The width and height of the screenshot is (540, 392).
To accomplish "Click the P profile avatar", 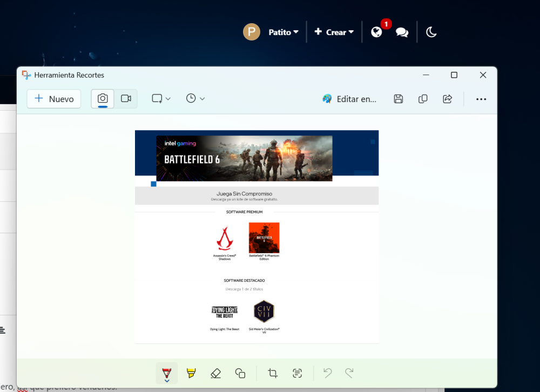I will (252, 32).
